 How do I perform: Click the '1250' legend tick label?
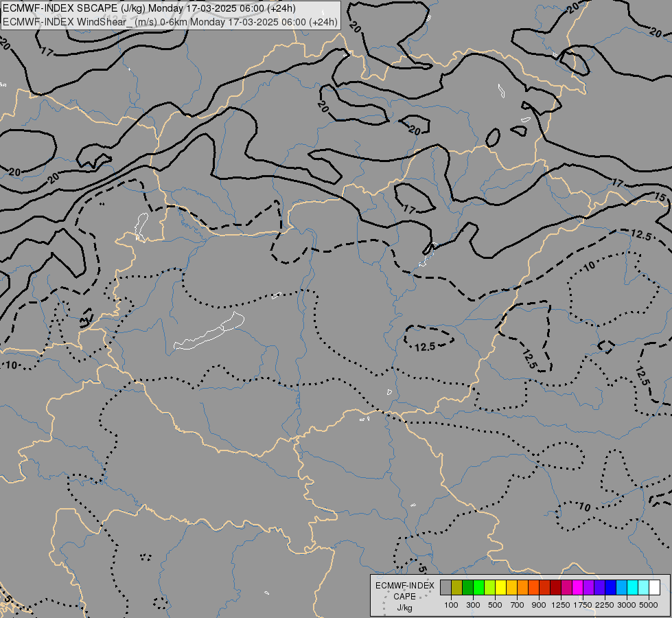pos(561,605)
